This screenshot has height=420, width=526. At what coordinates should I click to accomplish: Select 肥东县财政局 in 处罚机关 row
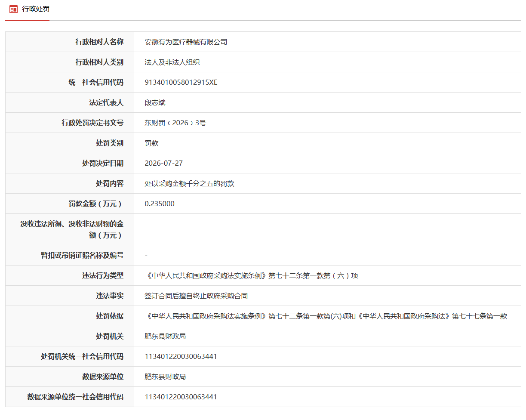165,336
